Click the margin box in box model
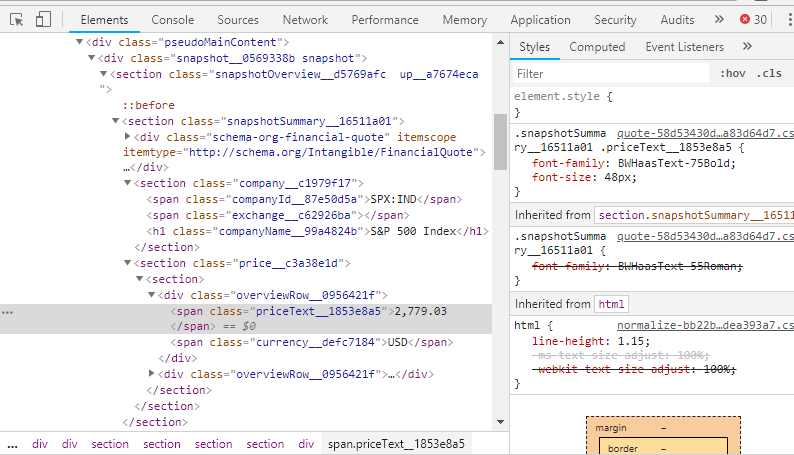794x455 pixels. click(x=663, y=428)
